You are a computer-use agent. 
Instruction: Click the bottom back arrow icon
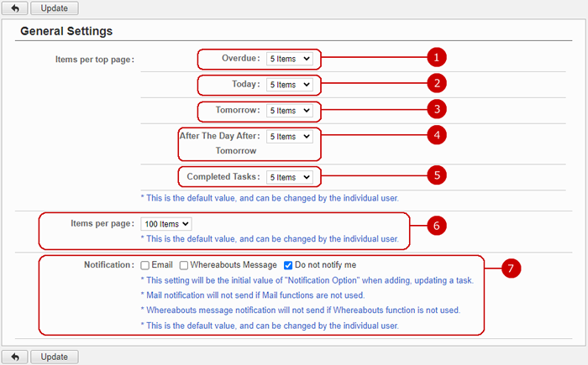(14, 357)
